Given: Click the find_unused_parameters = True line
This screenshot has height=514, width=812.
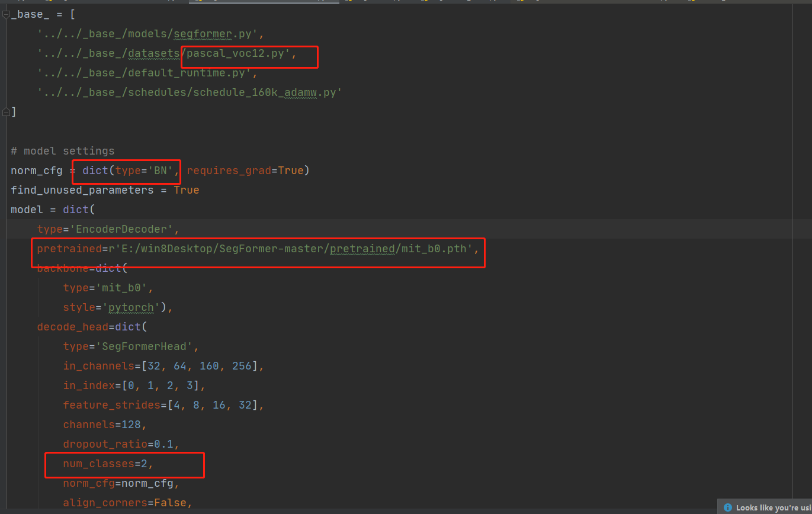Looking at the screenshot, I should (x=105, y=190).
